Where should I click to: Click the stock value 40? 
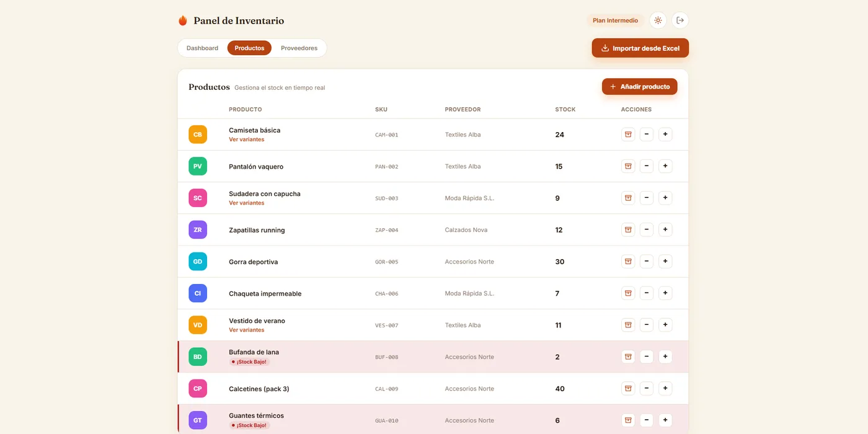pyautogui.click(x=560, y=389)
